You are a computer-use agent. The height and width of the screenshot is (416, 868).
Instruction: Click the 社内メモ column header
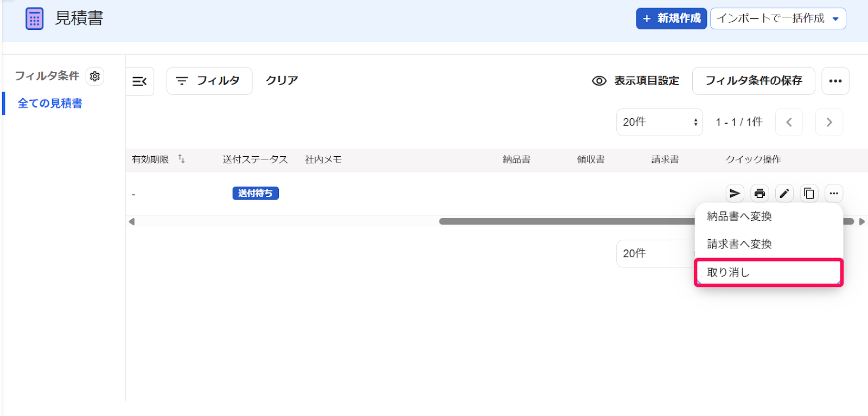point(323,159)
